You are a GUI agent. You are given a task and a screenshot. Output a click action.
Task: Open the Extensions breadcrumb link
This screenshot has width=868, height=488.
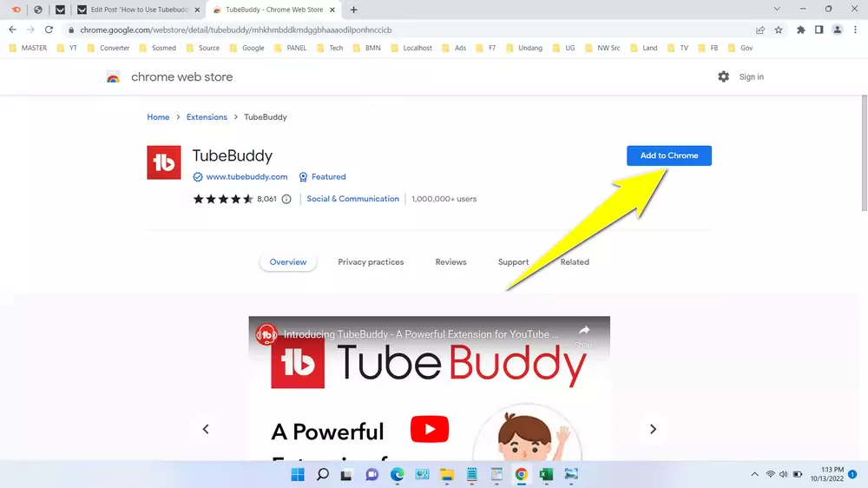(x=207, y=117)
